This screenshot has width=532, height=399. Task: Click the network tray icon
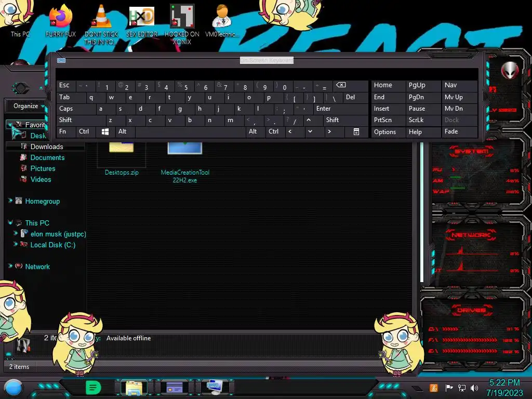tap(462, 388)
